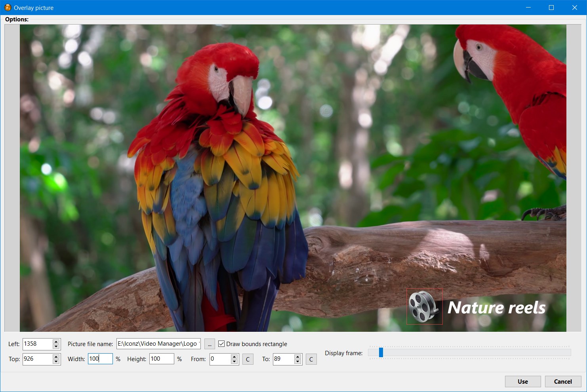
Task: Click the Display frame slider handle
Action: tap(381, 352)
